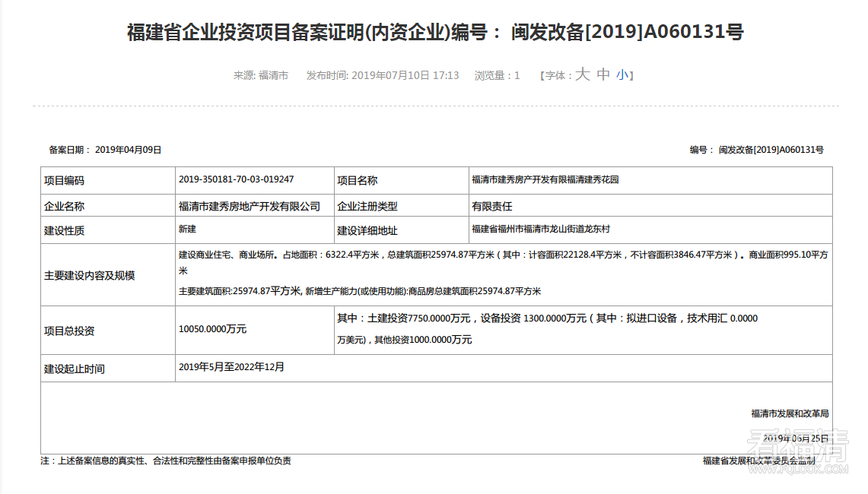
Task: Click the 项目总投资 label cell
Action: point(108,331)
